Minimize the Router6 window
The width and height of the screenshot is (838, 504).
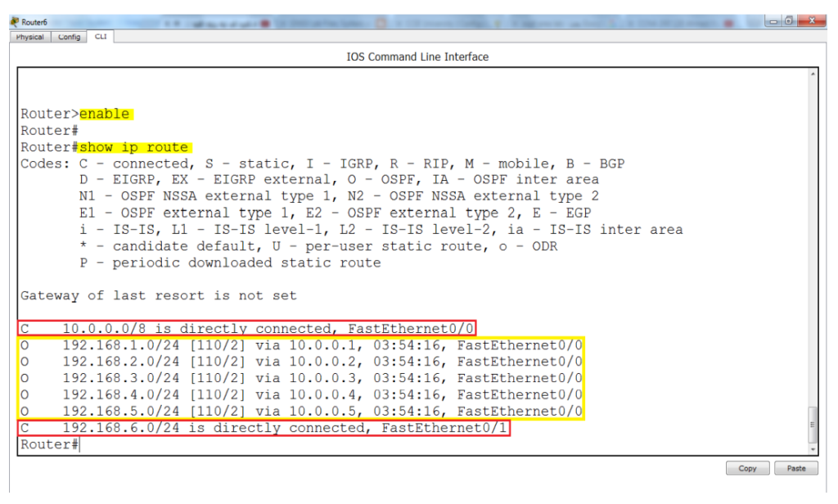coord(773,21)
